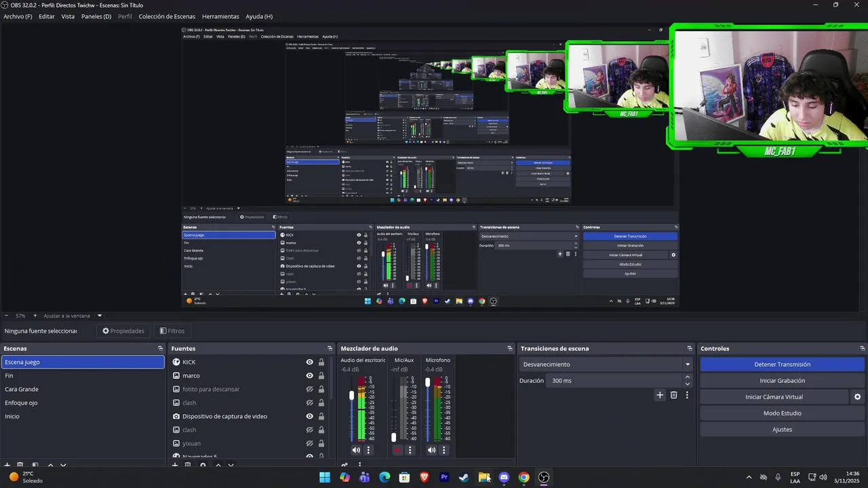
Task: Unlock the marco source padlock
Action: coord(321,375)
